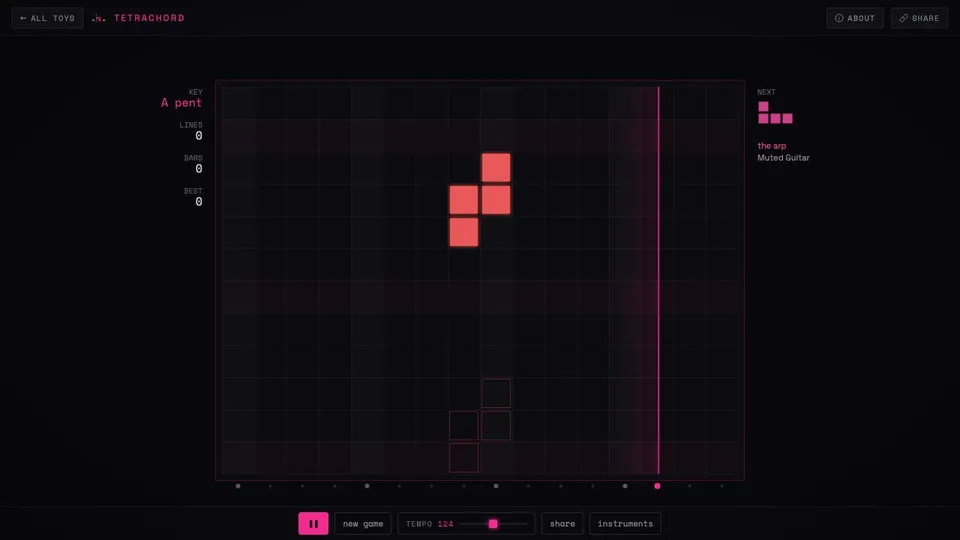Adjust the tempo slider handle

pos(493,523)
